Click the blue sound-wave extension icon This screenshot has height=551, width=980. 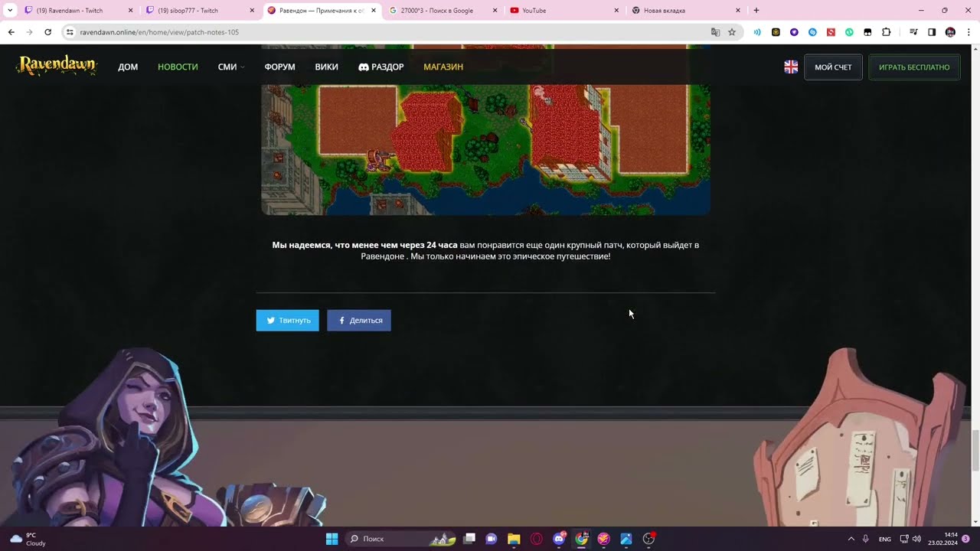[x=757, y=32]
